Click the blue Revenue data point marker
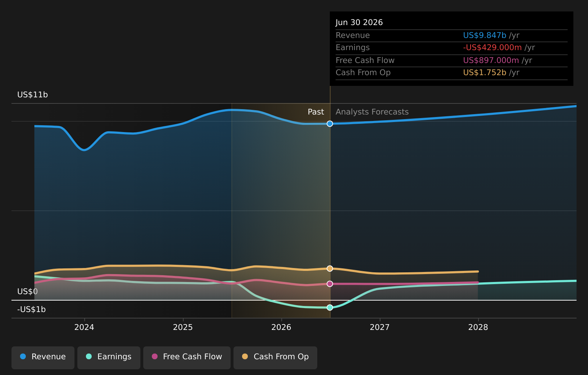588x375 pixels. pyautogui.click(x=330, y=124)
